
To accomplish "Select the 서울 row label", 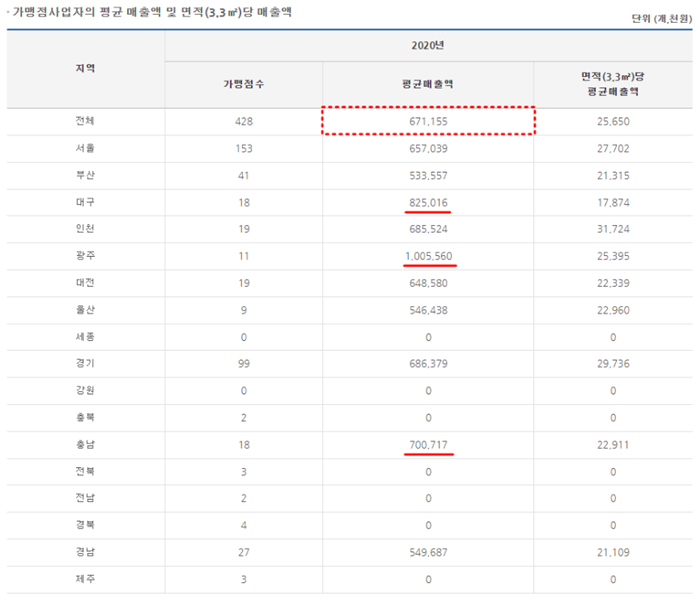I will click(85, 148).
